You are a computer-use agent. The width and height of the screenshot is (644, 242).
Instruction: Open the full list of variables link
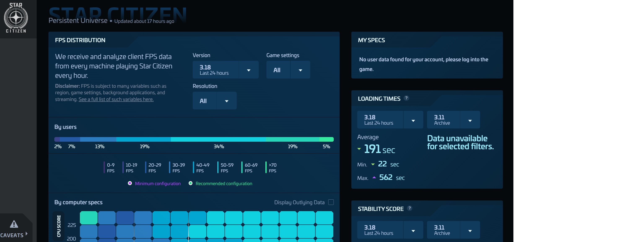click(x=116, y=99)
